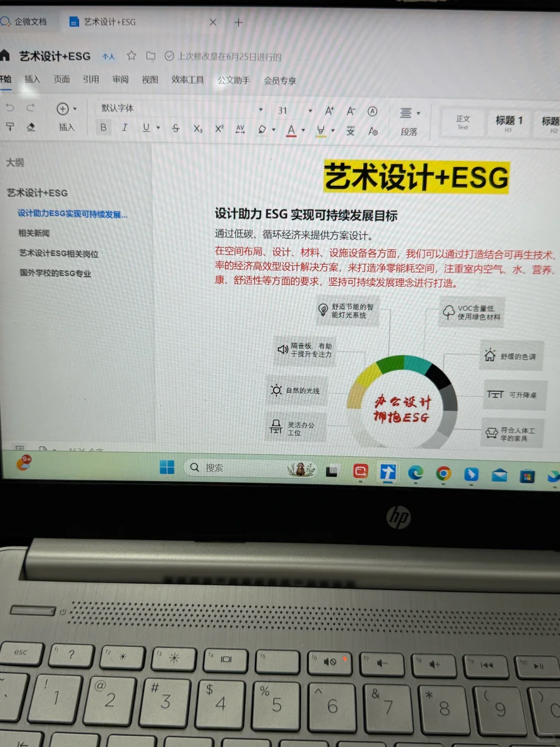The image size is (560, 747).
Task: Open the 视图 menu tab
Action: tap(150, 80)
